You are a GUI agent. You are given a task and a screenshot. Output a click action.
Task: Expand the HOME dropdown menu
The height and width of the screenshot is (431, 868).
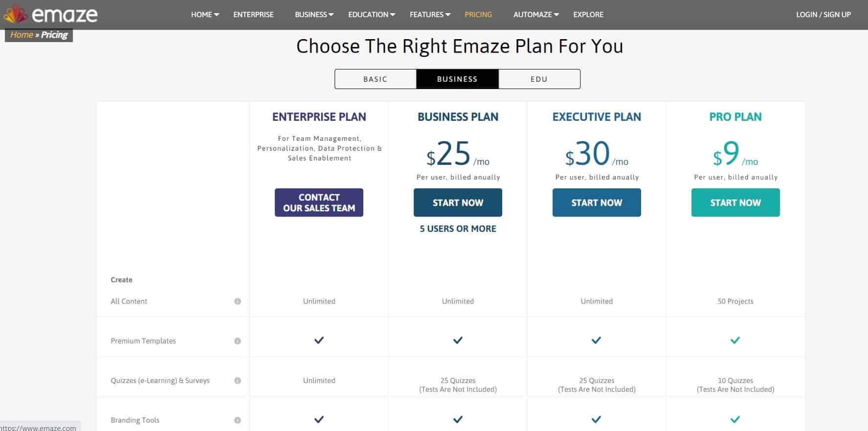pos(205,15)
